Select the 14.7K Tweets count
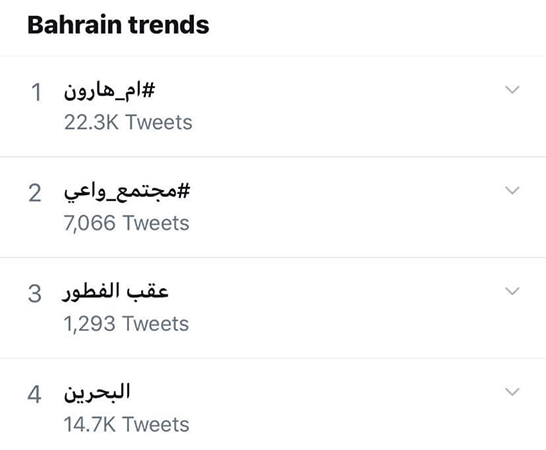This screenshot has height=450, width=546. tap(126, 424)
